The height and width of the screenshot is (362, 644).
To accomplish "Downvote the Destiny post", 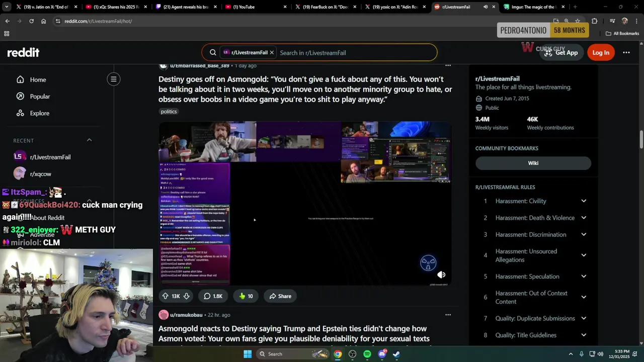I will [x=186, y=296].
